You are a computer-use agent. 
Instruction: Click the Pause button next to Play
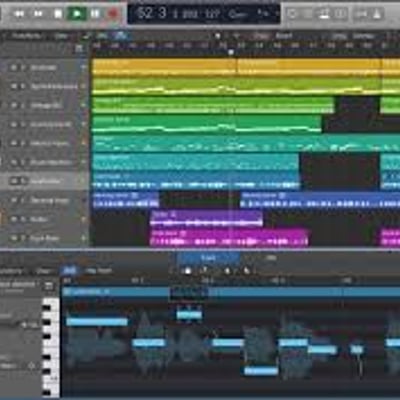tap(95, 14)
